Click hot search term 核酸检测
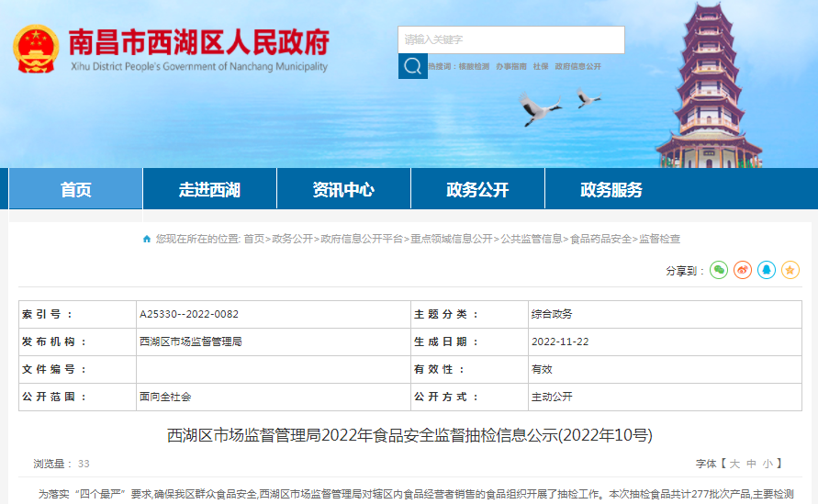The height and width of the screenshot is (504, 818). (474, 67)
